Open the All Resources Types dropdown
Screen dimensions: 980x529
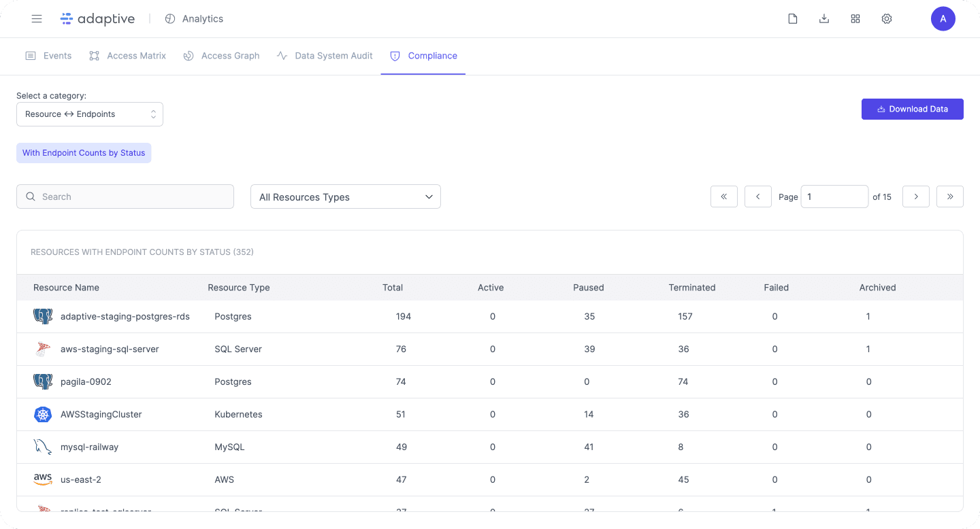pos(346,197)
